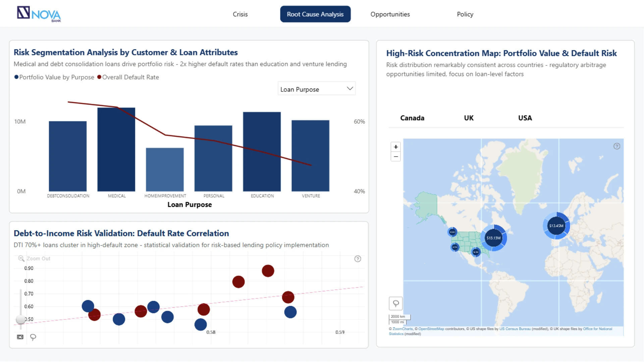Viewport: 644px width, 362px height.
Task: Open the Opportunities tab
Action: 390,14
